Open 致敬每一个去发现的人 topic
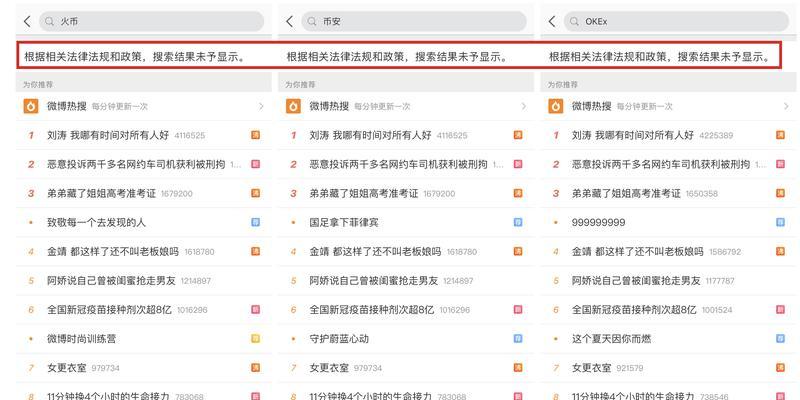 click(x=96, y=222)
